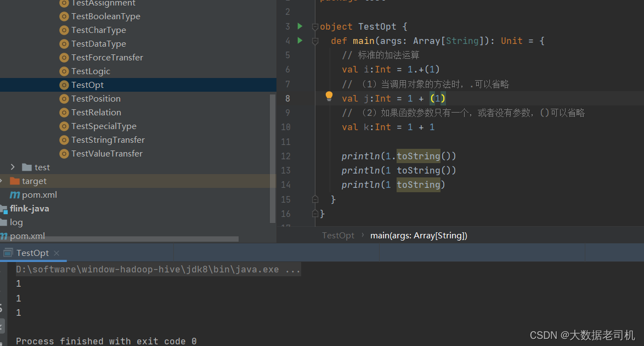644x346 pixels.
Task: Click 'Process finished with exit code 0'
Action: [x=106, y=341]
